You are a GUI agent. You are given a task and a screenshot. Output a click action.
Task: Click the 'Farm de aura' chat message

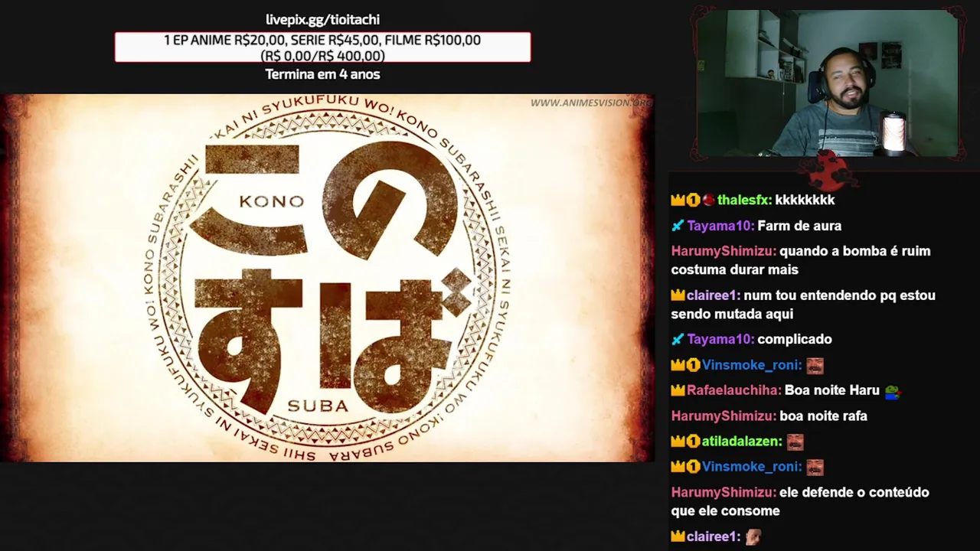click(799, 226)
